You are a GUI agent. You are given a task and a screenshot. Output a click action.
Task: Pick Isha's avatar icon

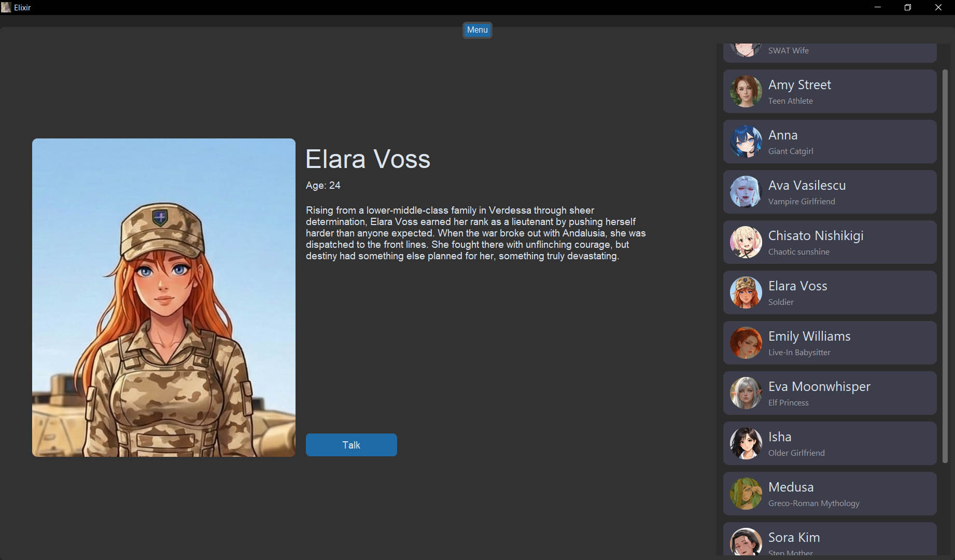[746, 443]
